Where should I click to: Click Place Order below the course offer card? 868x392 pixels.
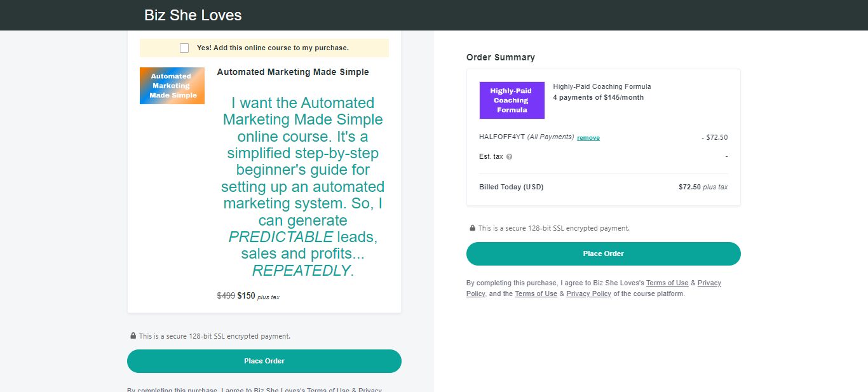click(264, 361)
